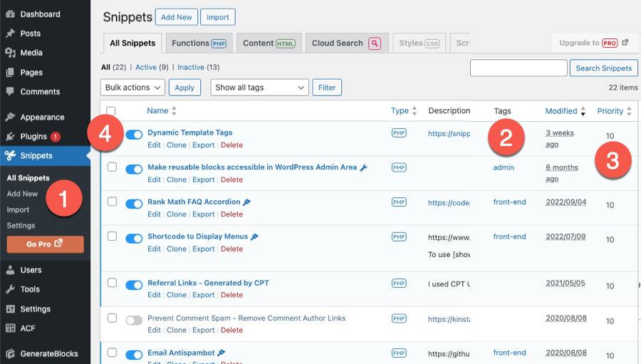The height and width of the screenshot is (364, 641).
Task: Switch to the Functions PHP tab
Action: (199, 43)
